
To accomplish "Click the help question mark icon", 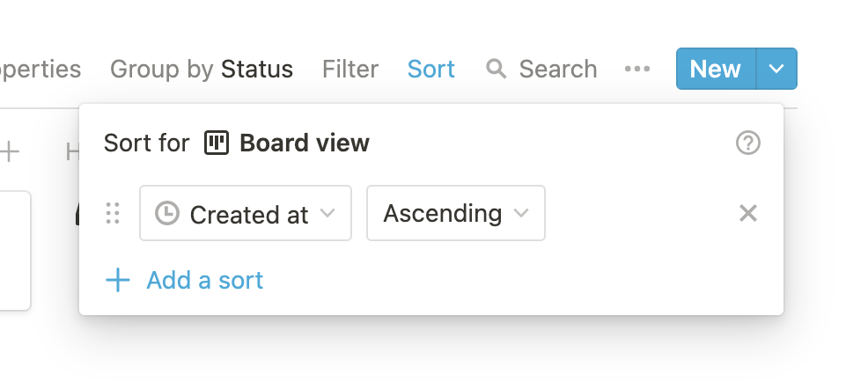I will point(747,143).
